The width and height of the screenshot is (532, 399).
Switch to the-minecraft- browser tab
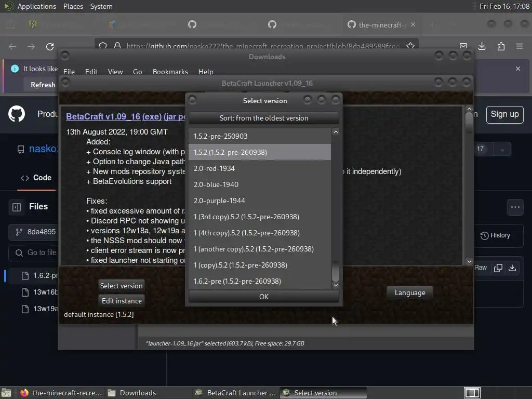(x=382, y=25)
